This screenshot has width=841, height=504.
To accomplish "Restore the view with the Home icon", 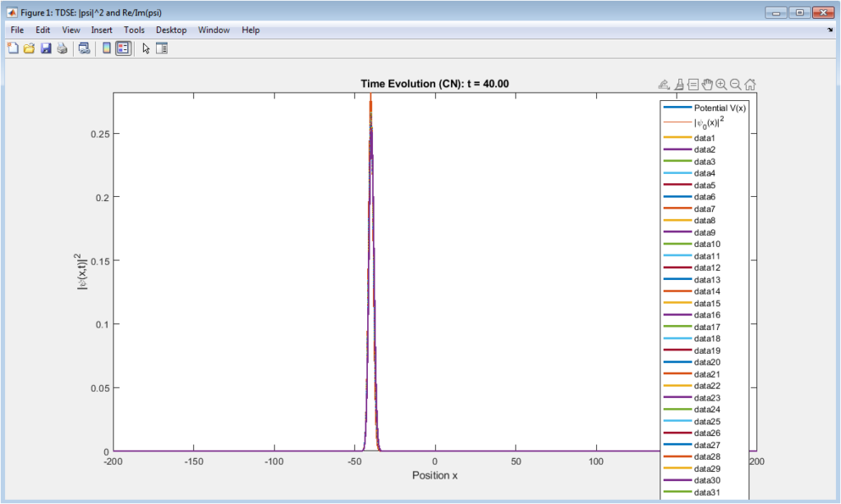I will [750, 83].
